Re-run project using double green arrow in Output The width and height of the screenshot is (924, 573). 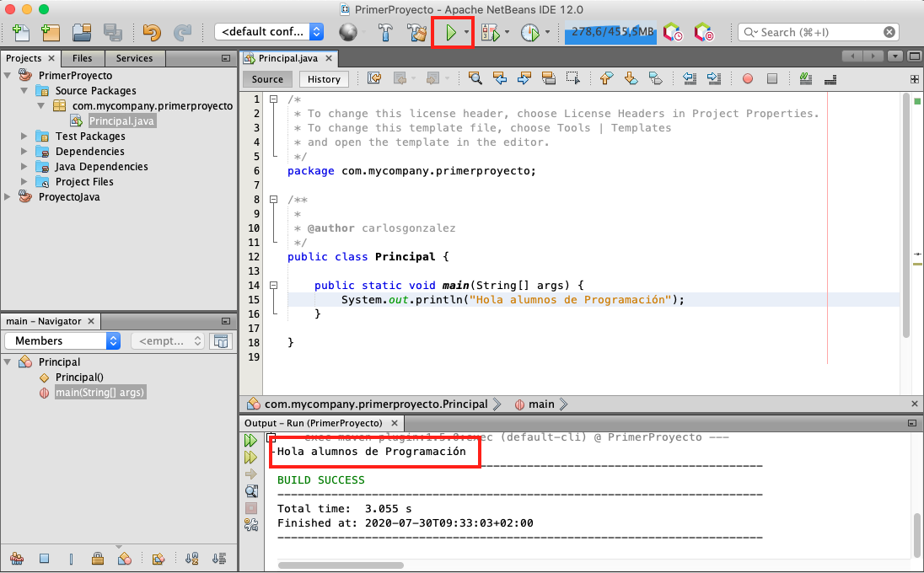[250, 440]
